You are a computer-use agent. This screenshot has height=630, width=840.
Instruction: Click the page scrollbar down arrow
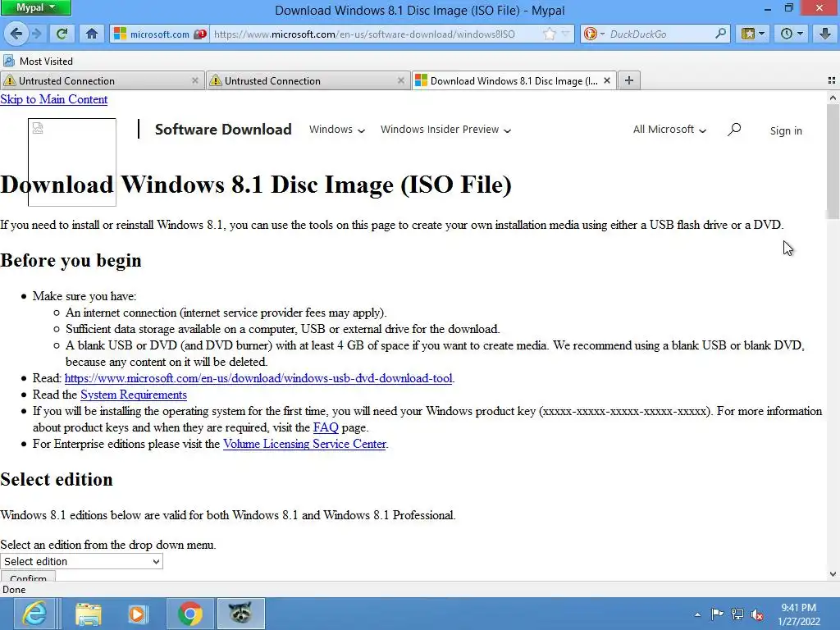[x=833, y=574]
